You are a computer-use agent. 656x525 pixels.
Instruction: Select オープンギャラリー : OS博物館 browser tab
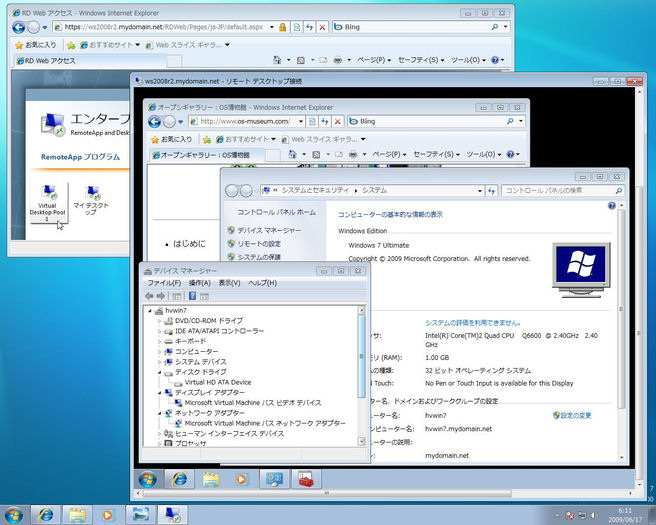point(207,155)
